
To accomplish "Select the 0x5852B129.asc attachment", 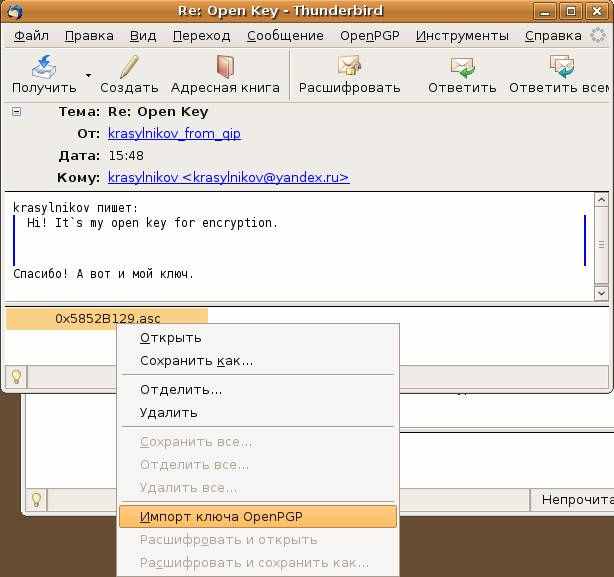I will click(107, 319).
